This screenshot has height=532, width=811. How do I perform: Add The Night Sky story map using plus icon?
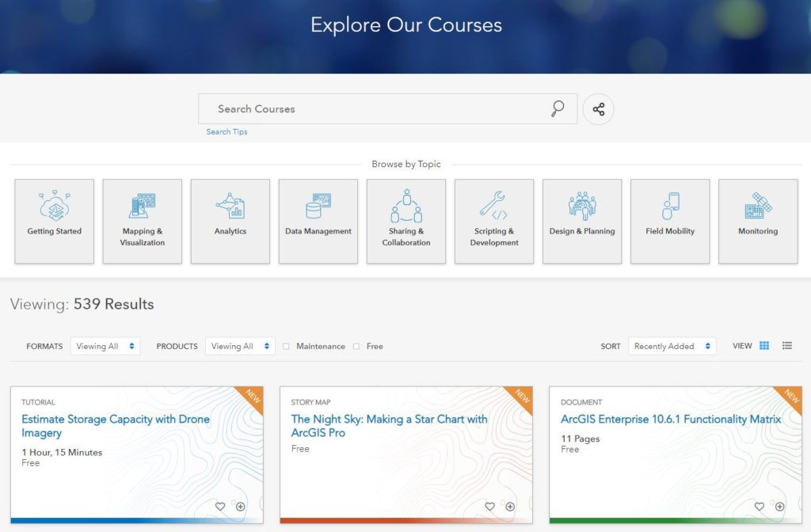pos(510,507)
